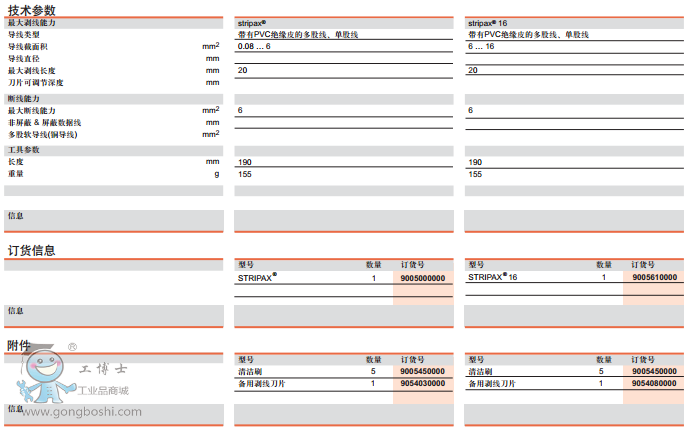The image size is (688, 431).
Task: Click the 6 ... 16 cross-section value
Action: (x=482, y=46)
